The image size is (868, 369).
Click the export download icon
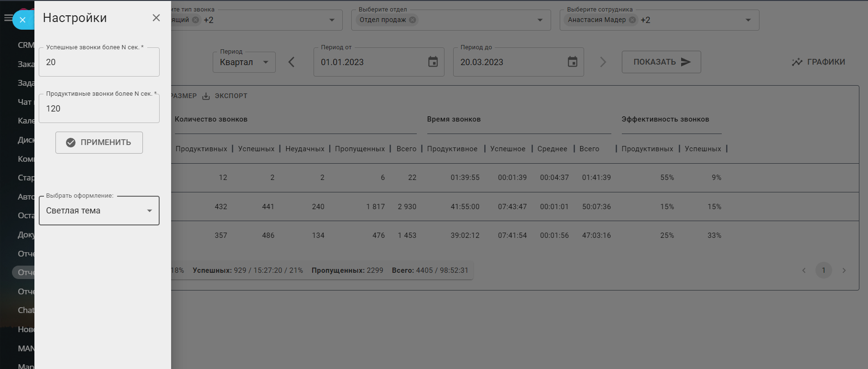tap(206, 96)
